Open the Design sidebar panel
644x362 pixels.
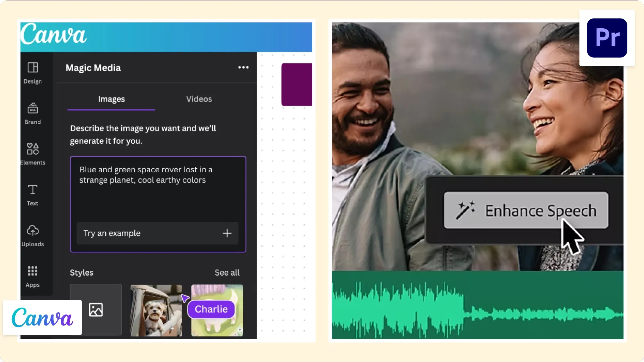[33, 72]
